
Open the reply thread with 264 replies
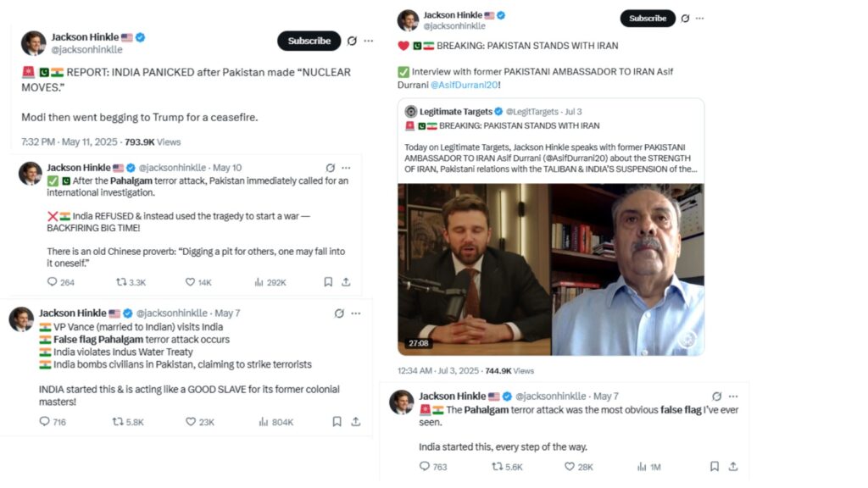click(53, 282)
